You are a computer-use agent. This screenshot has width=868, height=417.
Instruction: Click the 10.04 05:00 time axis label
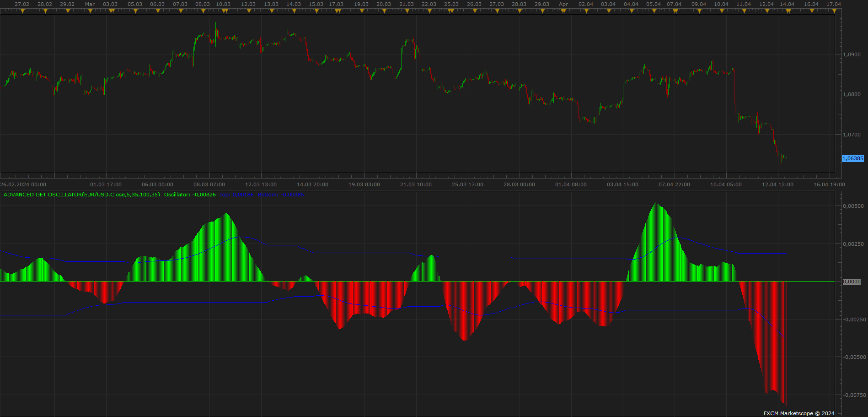click(x=726, y=184)
